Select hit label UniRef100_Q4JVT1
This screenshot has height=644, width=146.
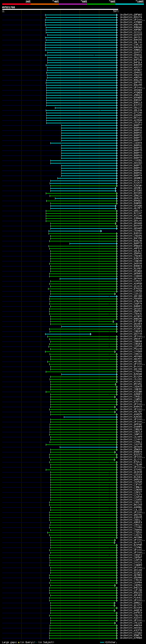(x=131, y=543)
